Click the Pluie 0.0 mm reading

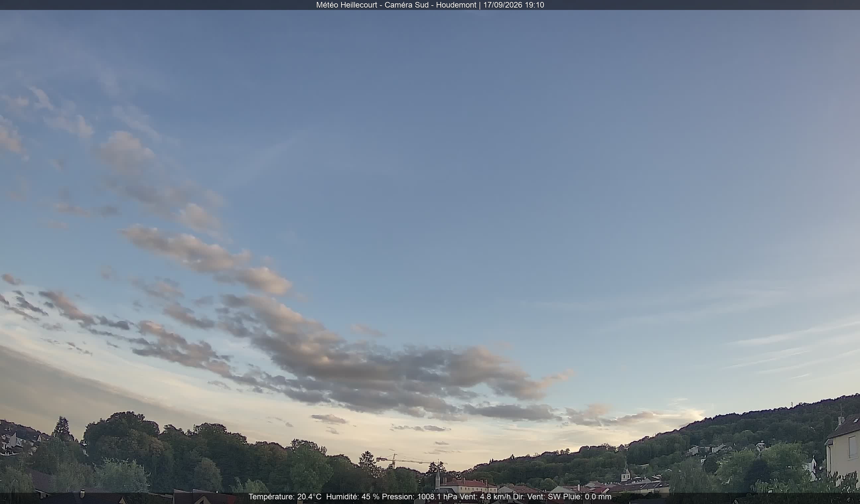pos(587,496)
